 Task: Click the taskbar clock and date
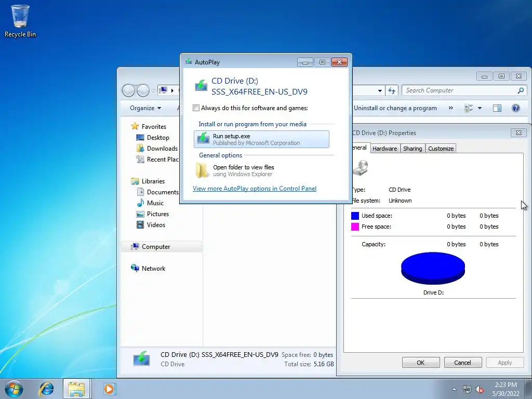pyautogui.click(x=506, y=389)
